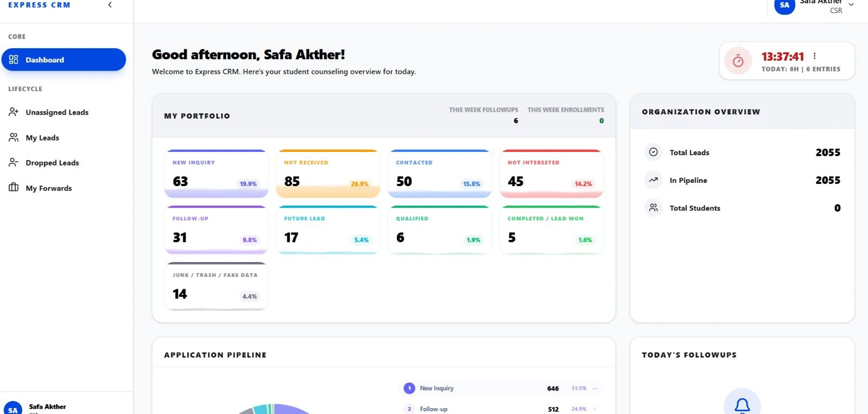Click the number 2 badge beside Follow-up
Image resolution: width=868 pixels, height=414 pixels.
point(409,409)
